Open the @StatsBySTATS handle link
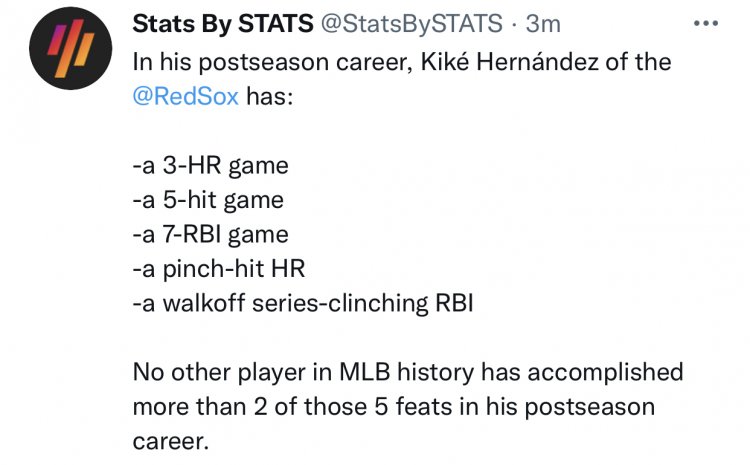 tap(411, 23)
